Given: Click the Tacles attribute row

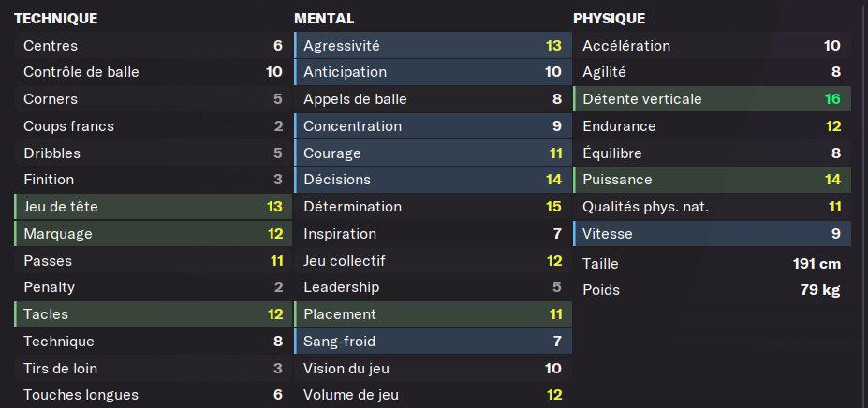Looking at the screenshot, I should 153,314.
